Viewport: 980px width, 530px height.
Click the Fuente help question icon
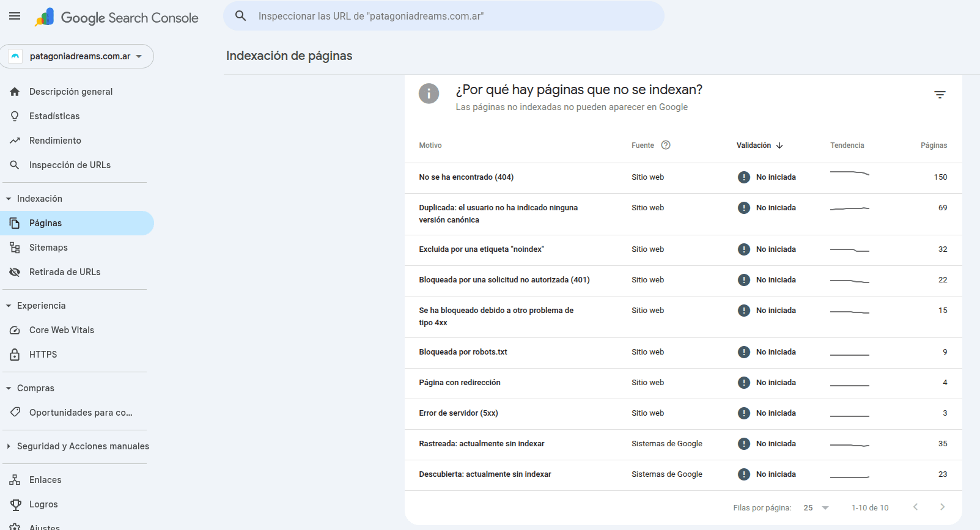point(666,145)
